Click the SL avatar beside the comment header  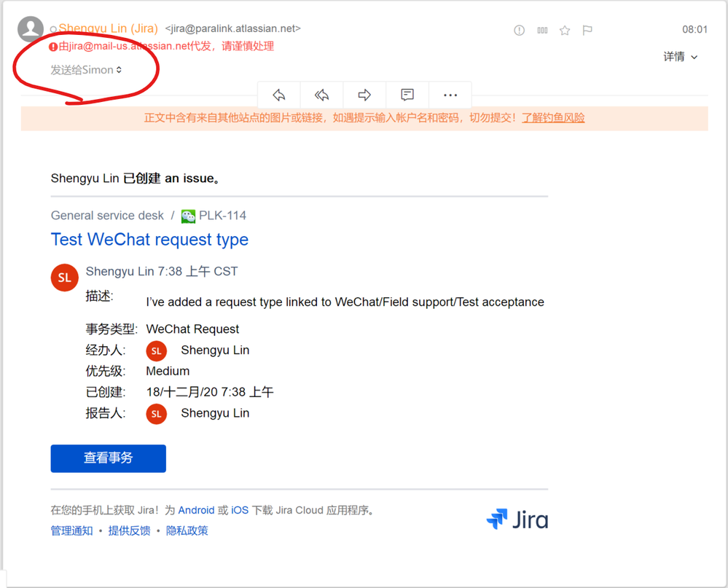coord(65,278)
